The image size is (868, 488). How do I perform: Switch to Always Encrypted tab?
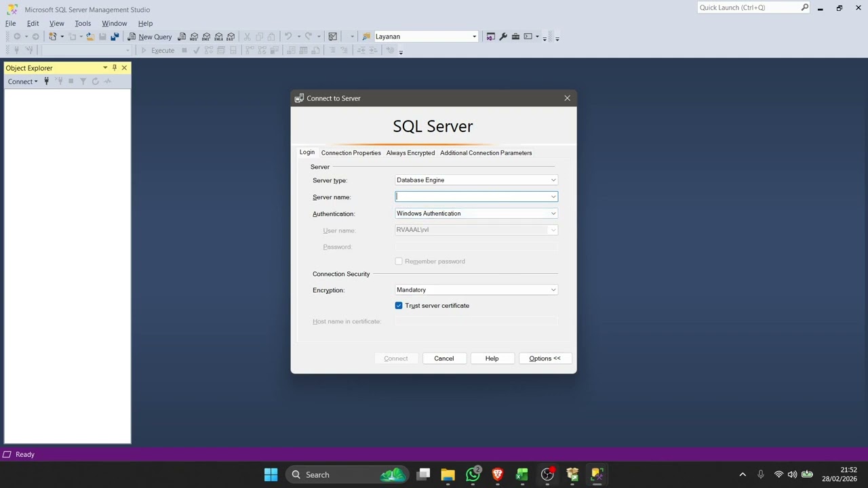[x=410, y=153]
